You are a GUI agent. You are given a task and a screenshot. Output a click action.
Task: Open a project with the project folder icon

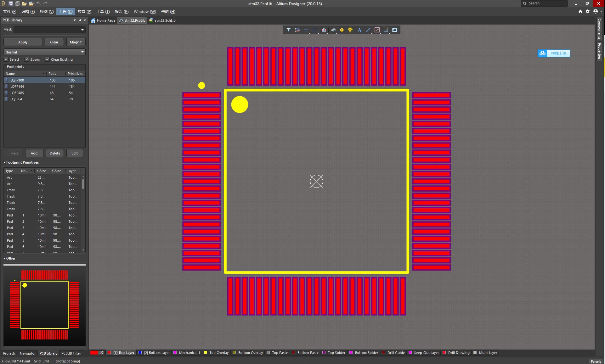31,3
